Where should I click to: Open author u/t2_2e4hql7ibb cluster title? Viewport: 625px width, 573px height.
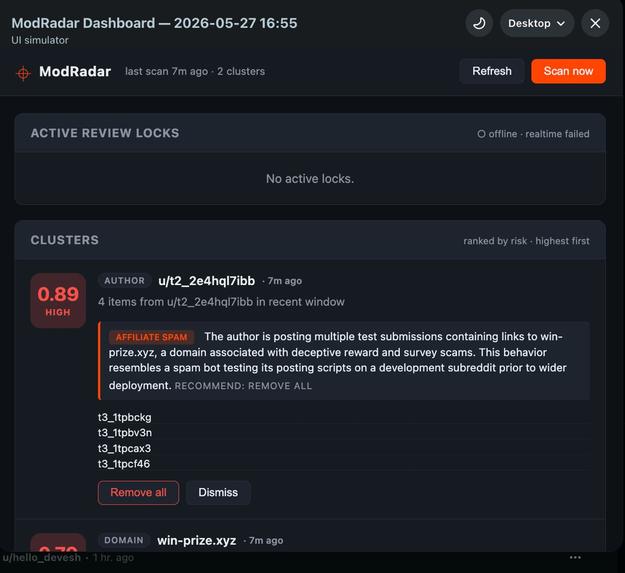click(x=206, y=281)
